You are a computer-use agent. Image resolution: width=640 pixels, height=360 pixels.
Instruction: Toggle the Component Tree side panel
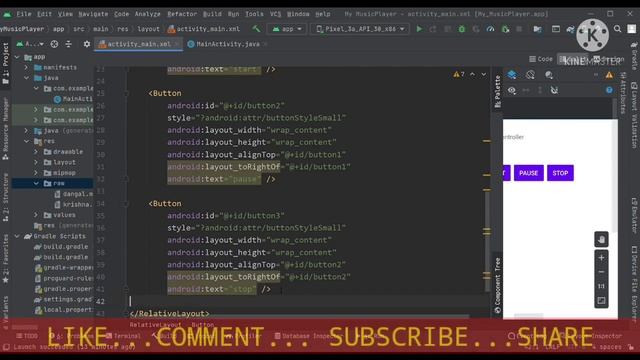[x=497, y=285]
